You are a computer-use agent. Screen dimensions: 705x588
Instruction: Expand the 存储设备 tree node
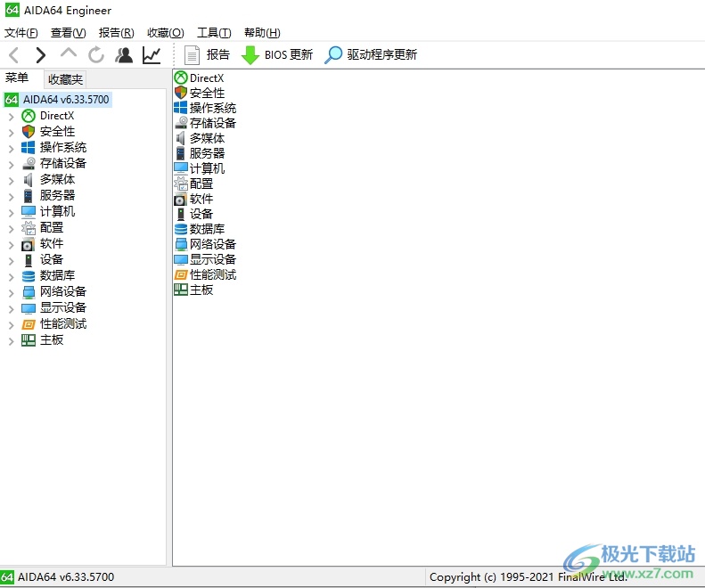[12, 165]
